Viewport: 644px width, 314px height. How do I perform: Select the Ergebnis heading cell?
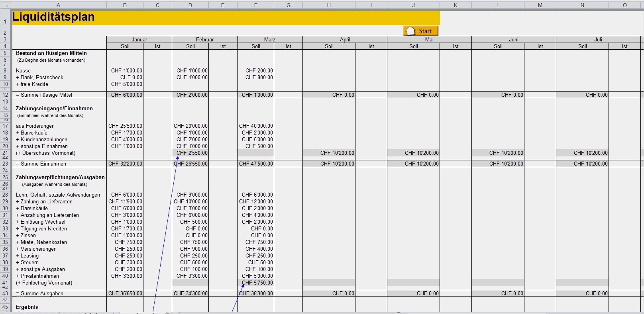[x=27, y=307]
